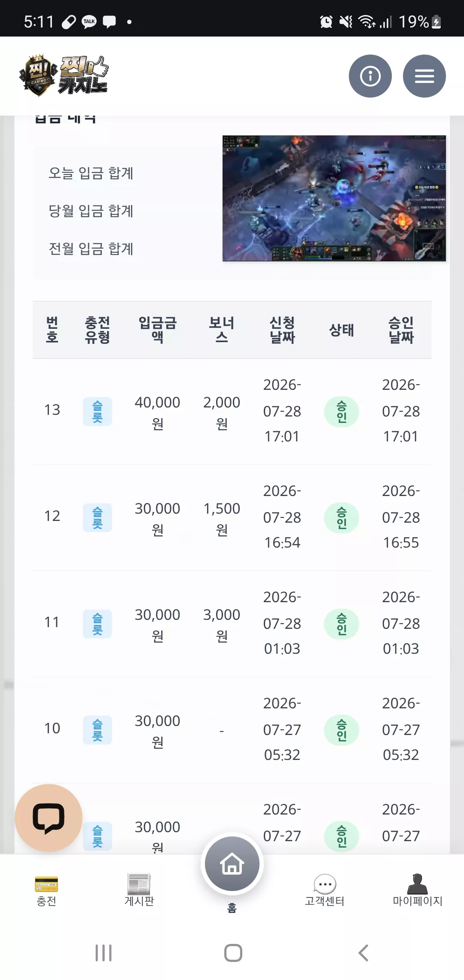Select the 승인 status badge in row 12

tap(342, 518)
